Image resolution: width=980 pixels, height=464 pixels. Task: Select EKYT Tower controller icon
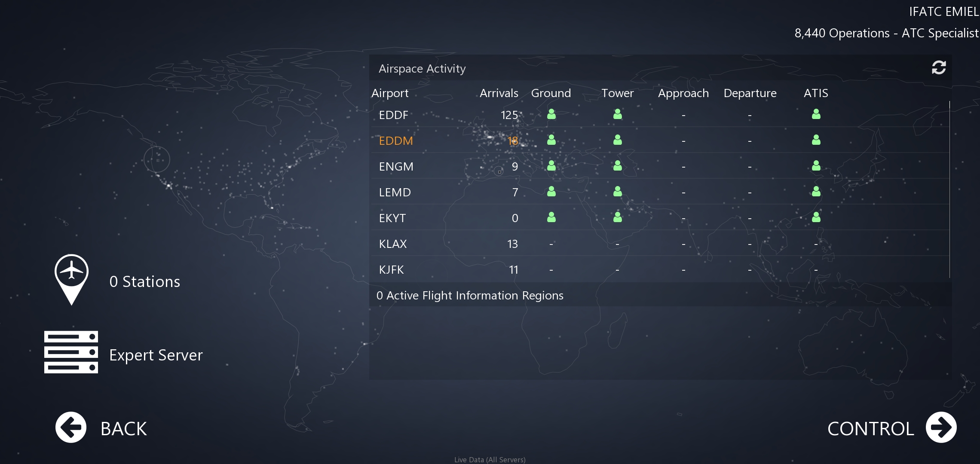617,217
